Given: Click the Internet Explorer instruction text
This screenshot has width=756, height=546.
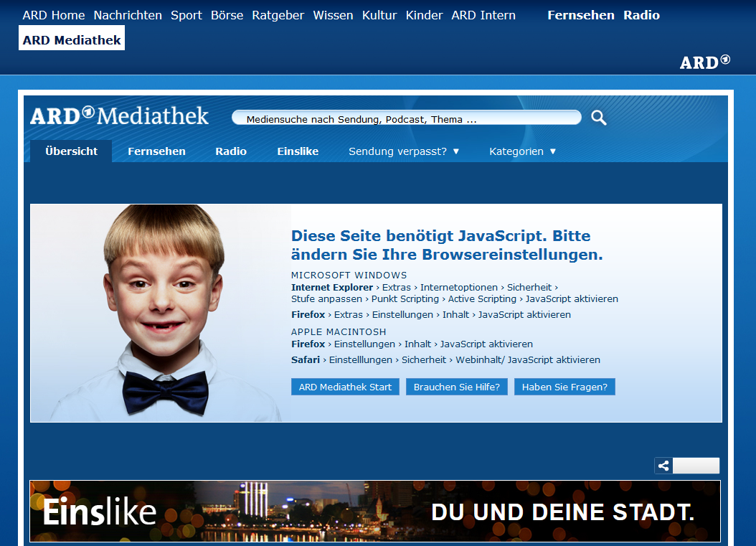Looking at the screenshot, I should coord(455,293).
